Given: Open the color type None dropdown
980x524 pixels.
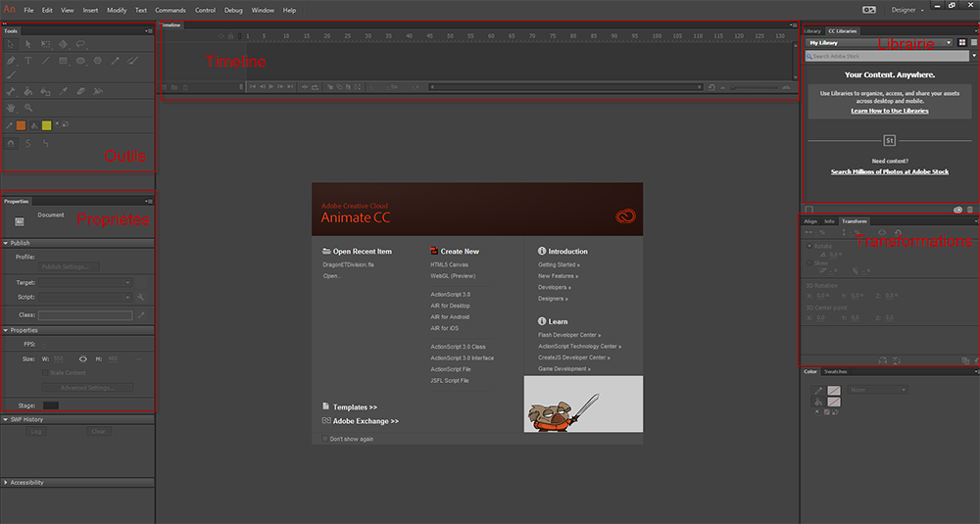Looking at the screenshot, I should [x=877, y=390].
